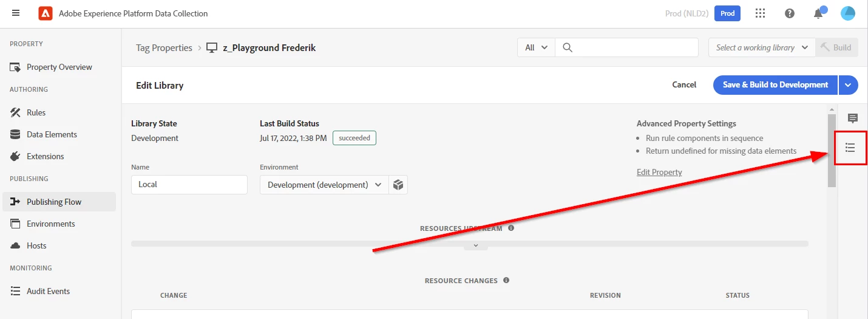Click the Hosts cloud icon

(x=16, y=245)
